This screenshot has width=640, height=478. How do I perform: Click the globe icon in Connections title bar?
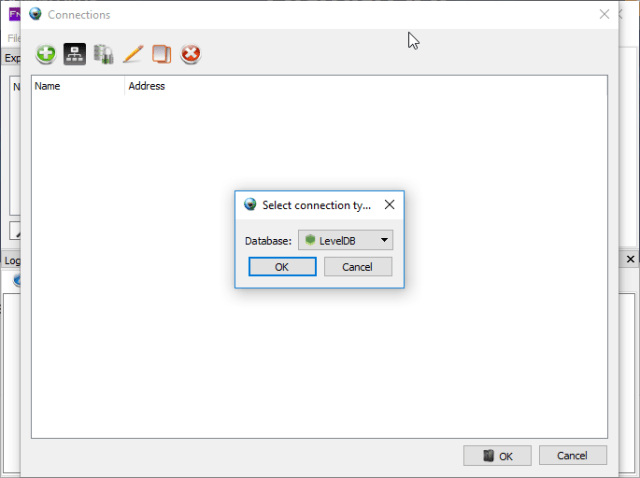[36, 15]
